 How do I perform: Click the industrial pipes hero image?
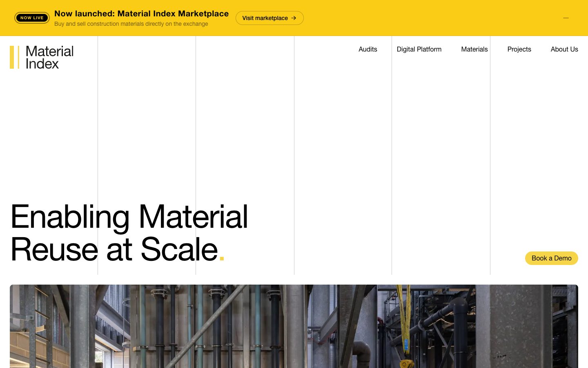click(x=294, y=326)
